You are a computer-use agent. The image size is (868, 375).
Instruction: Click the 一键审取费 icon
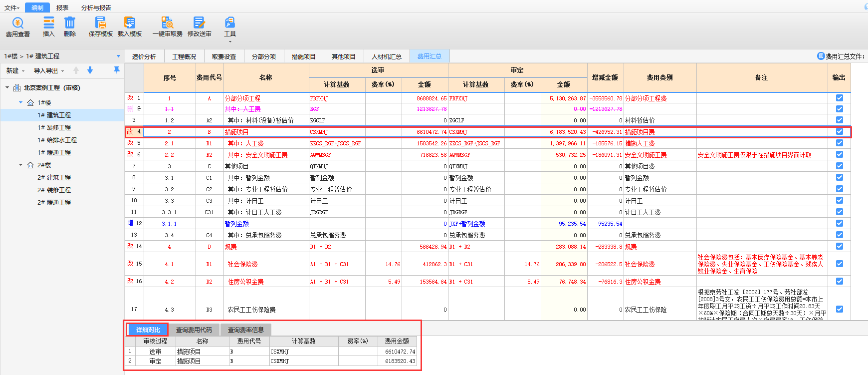pos(168,23)
